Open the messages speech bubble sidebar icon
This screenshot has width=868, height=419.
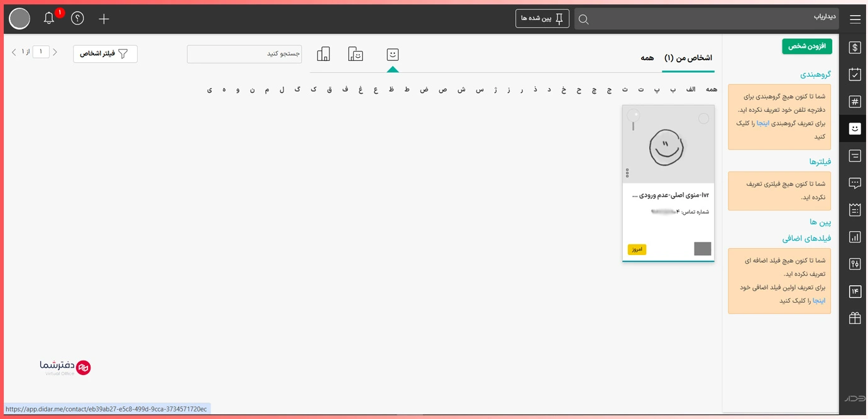click(x=854, y=183)
